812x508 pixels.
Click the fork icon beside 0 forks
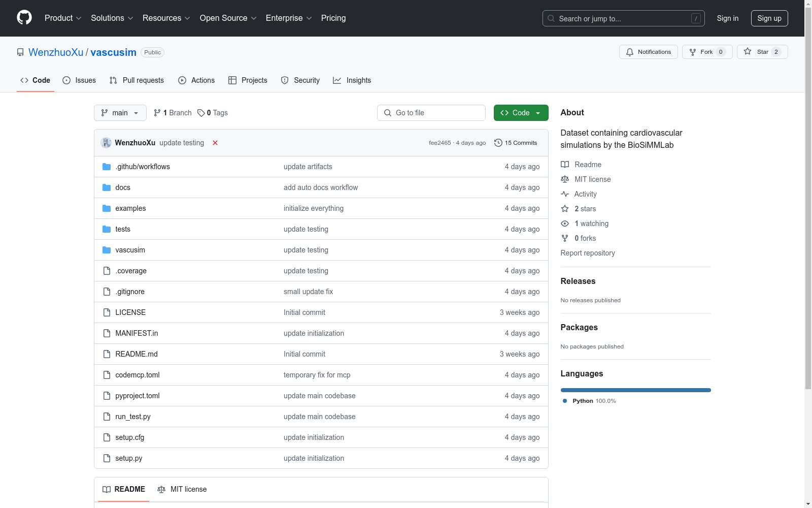point(565,238)
